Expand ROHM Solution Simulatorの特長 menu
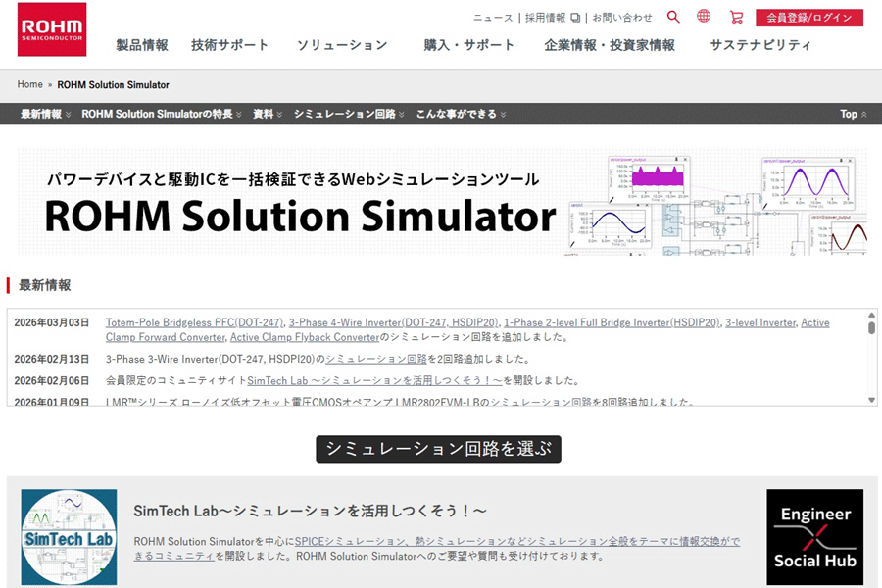The width and height of the screenshot is (882, 588). point(162,115)
